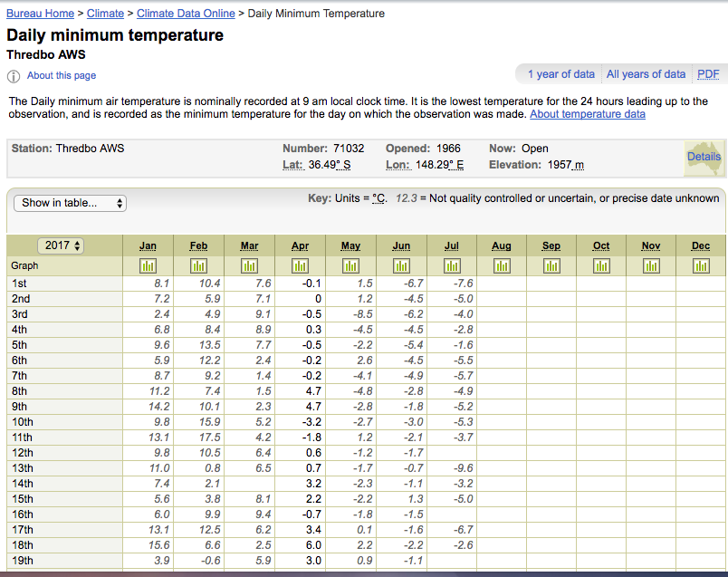
Task: Open the January graph icon
Action: click(148, 266)
